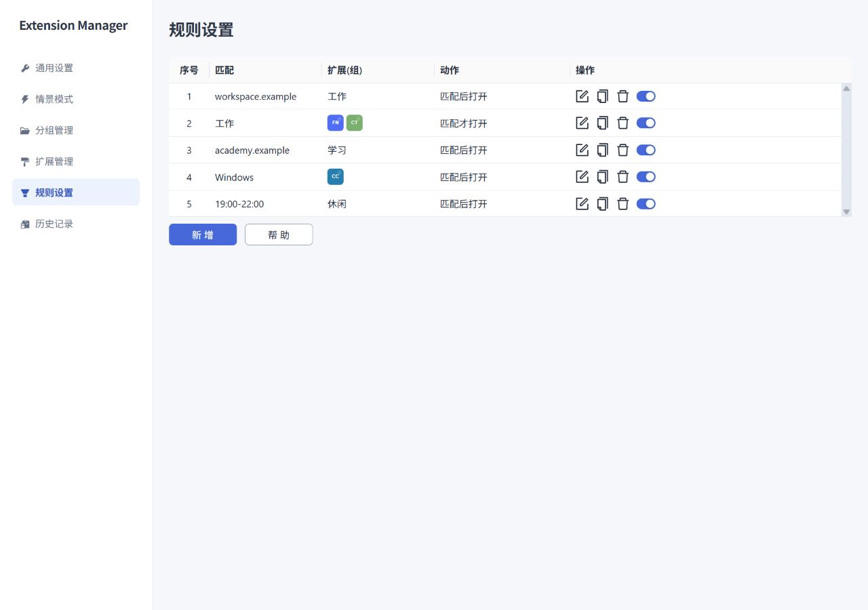Viewport: 868px width, 610px height.
Task: Toggle off rule 2 matching 工作
Action: point(646,123)
